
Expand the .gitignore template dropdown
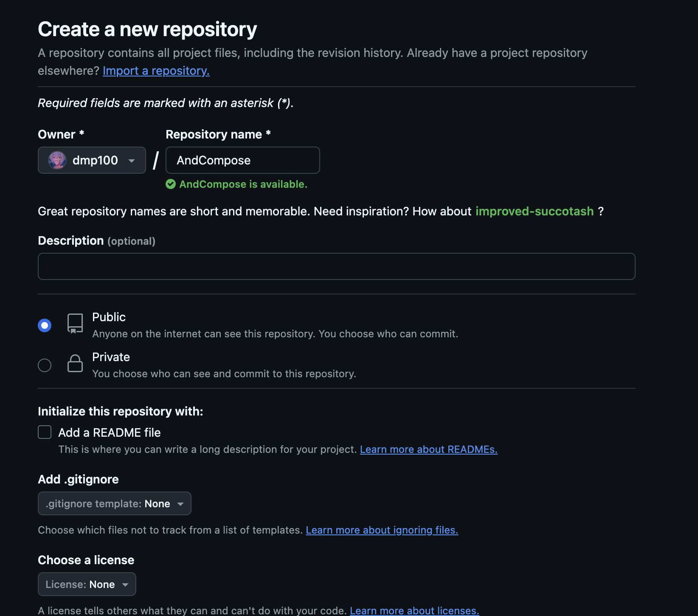click(x=114, y=503)
